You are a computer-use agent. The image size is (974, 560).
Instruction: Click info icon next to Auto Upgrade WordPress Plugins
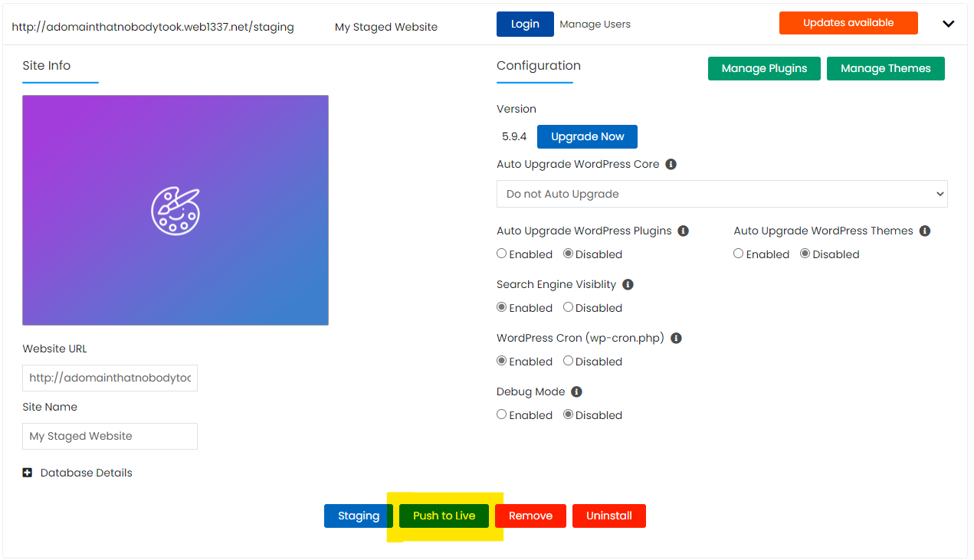pyautogui.click(x=684, y=231)
